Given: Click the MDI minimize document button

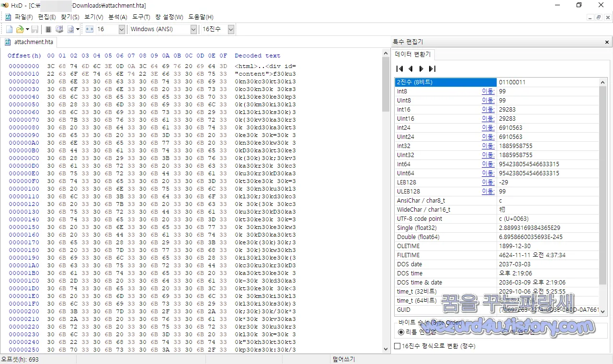Looking at the screenshot, I should click(590, 17).
